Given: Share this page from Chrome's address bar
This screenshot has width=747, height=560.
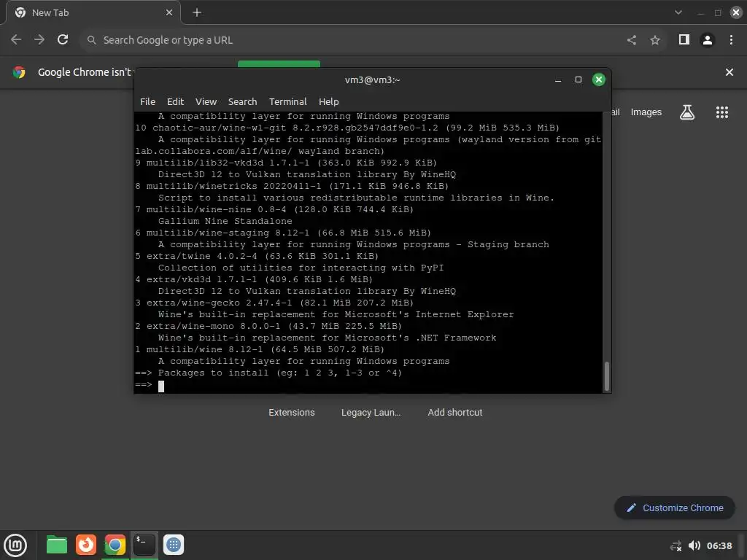Looking at the screenshot, I should pos(632,40).
